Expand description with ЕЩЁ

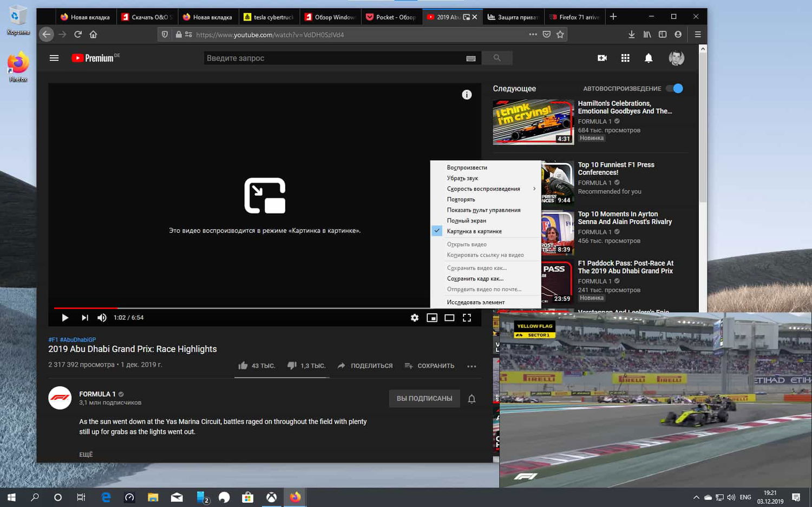(86, 455)
